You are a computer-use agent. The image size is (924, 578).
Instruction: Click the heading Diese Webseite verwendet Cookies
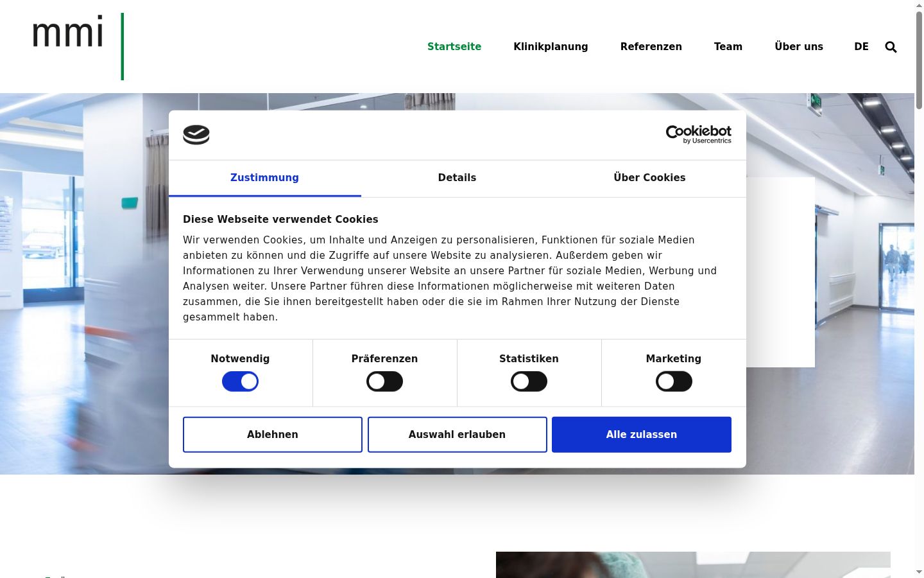tap(280, 220)
